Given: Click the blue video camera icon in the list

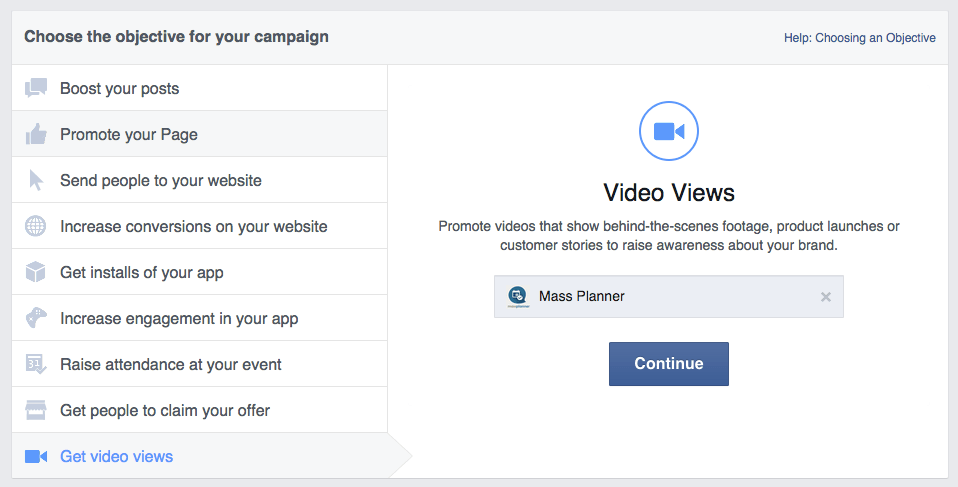Looking at the screenshot, I should pos(35,456).
